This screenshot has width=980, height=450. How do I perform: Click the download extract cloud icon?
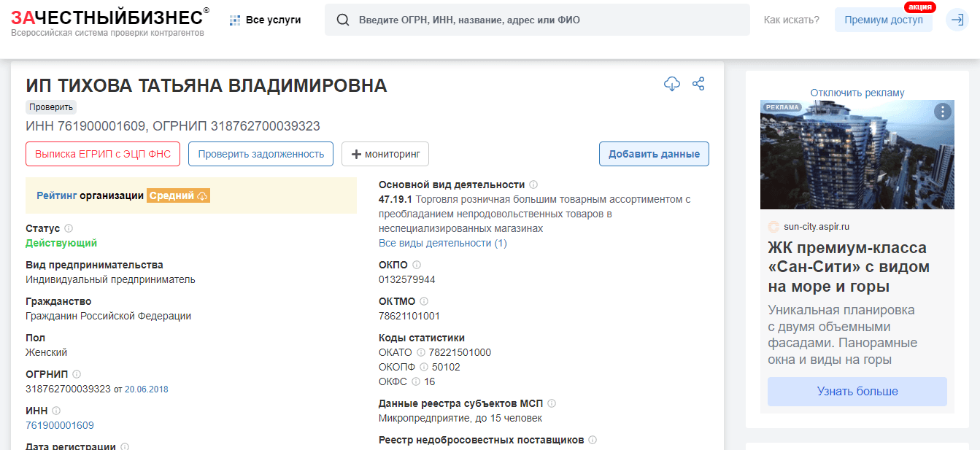click(x=672, y=84)
